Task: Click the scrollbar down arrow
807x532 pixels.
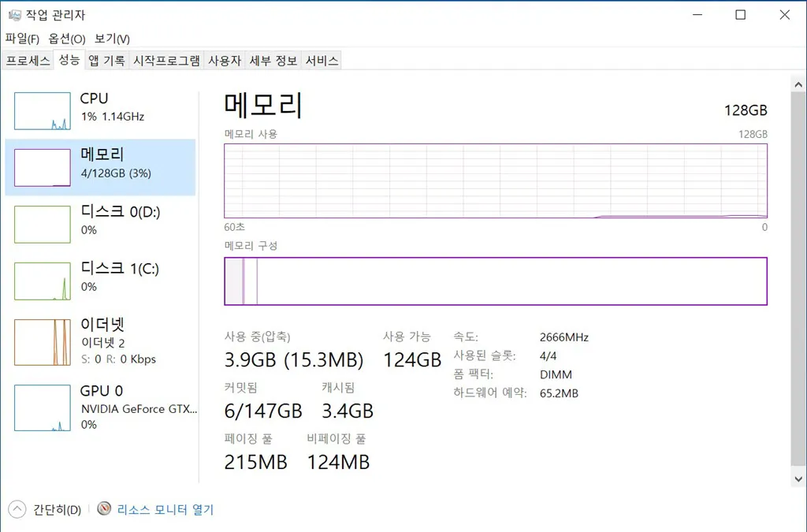Action: 798,478
